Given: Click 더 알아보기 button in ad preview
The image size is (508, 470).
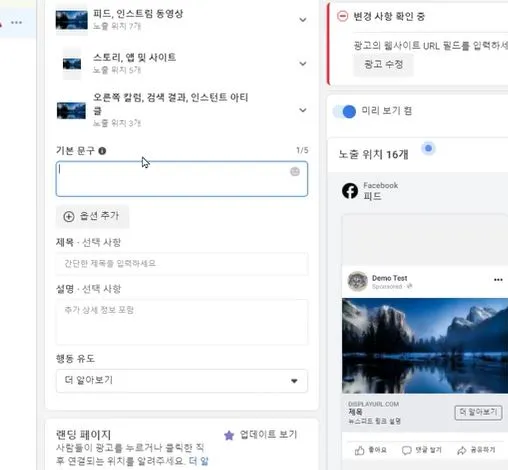Looking at the screenshot, I should pos(478,413).
